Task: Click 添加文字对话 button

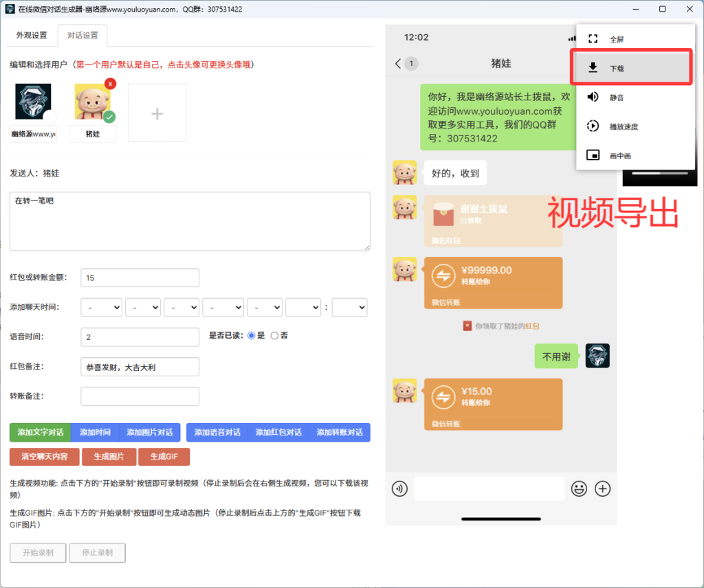Action: tap(41, 432)
